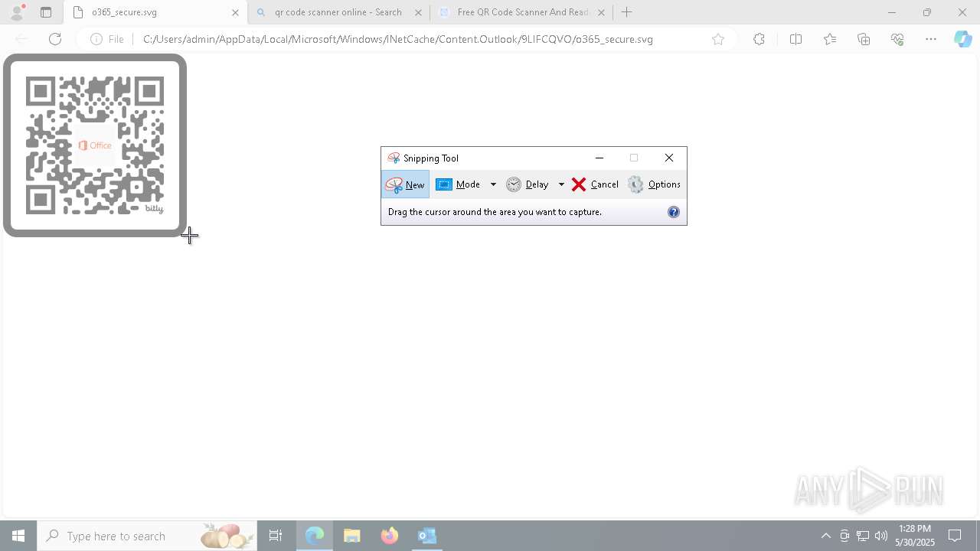The width and height of the screenshot is (980, 551).
Task: Open the tab actions menu icon
Action: pyautogui.click(x=46, y=12)
